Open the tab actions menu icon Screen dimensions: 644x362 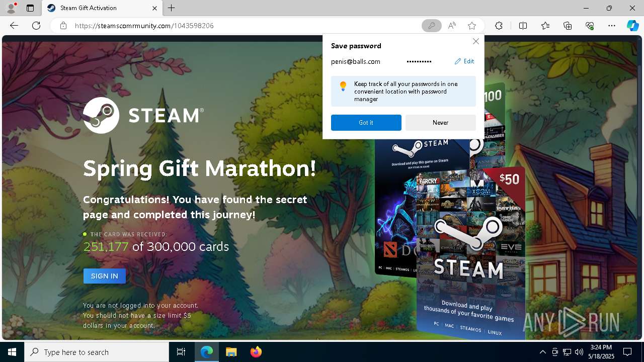click(30, 8)
